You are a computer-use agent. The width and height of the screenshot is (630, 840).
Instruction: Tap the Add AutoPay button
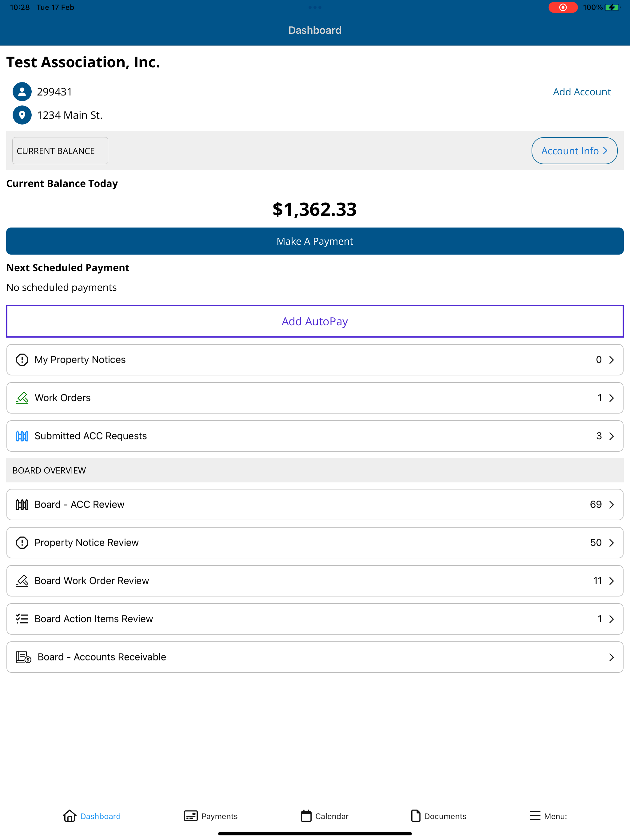click(x=315, y=321)
